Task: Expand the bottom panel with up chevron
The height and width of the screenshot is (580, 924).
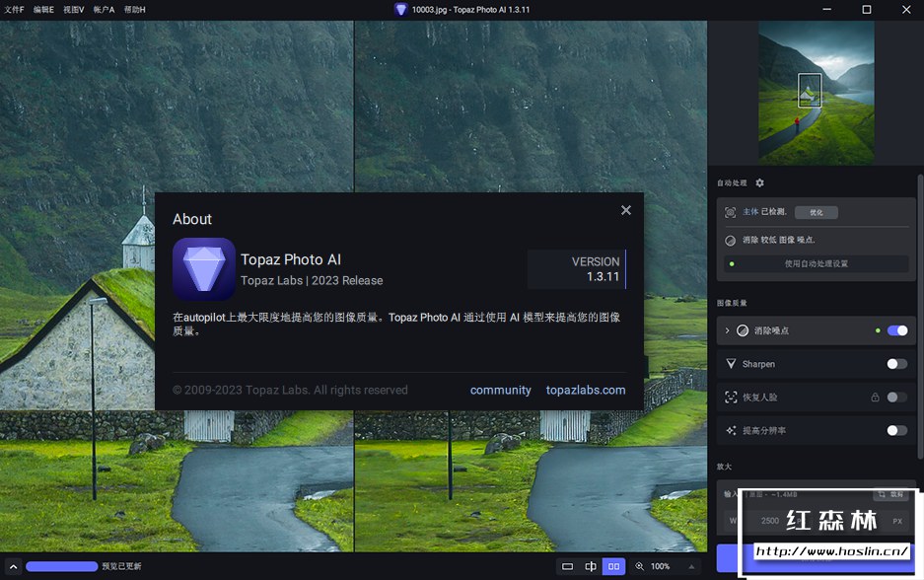Action: click(x=13, y=566)
